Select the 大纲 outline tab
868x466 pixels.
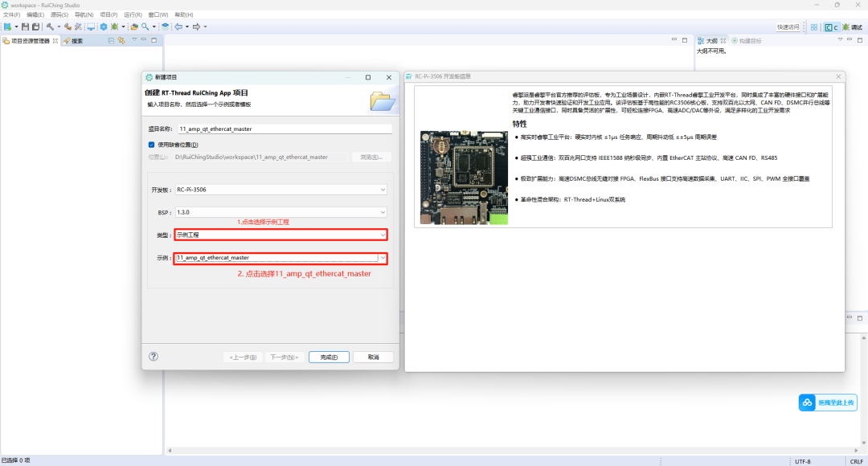(711, 41)
